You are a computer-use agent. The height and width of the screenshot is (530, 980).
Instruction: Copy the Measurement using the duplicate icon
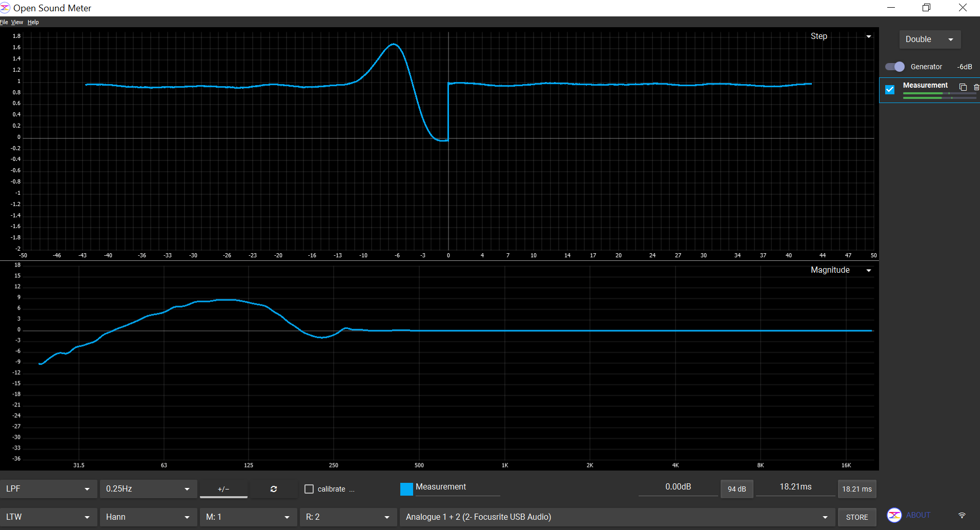click(963, 87)
